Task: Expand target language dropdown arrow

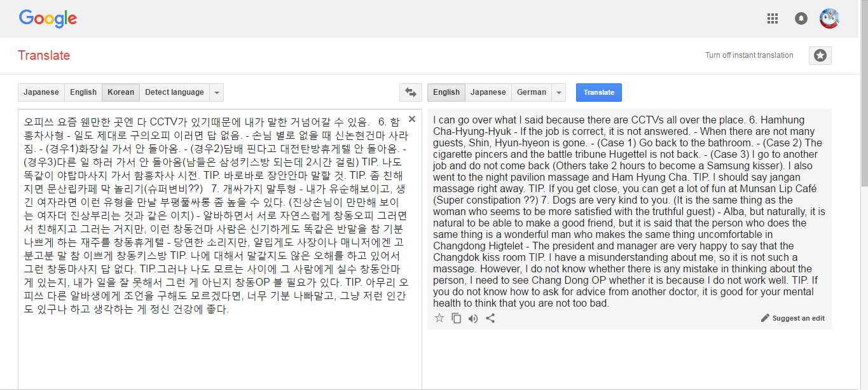Action: 559,92
